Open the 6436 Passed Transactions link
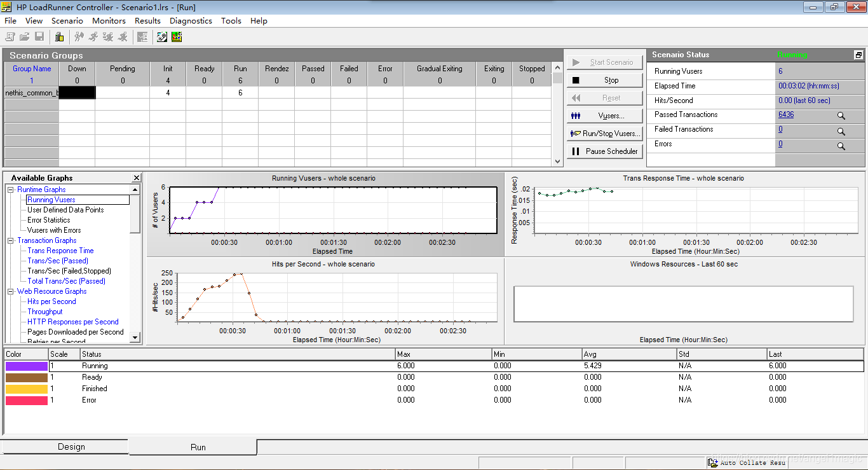Screen dimensions: 868x470 pos(786,114)
